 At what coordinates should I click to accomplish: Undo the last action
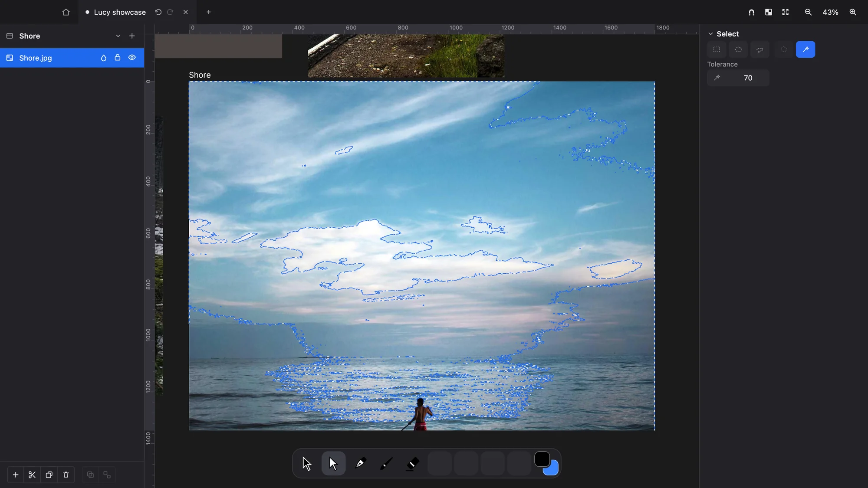pos(158,12)
